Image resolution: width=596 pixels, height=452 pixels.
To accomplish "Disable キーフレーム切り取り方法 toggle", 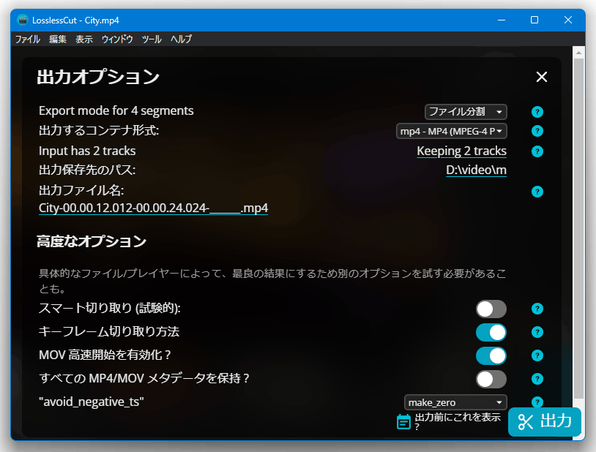I will 491,333.
